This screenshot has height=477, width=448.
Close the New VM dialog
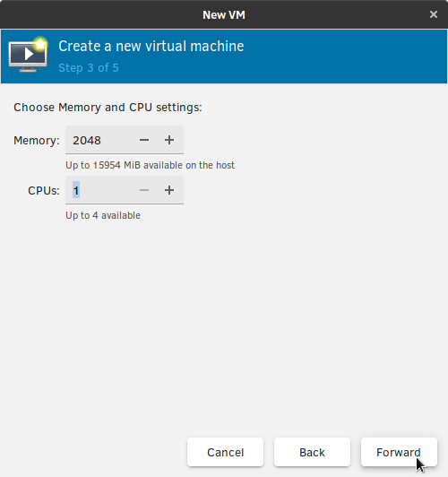[x=434, y=14]
